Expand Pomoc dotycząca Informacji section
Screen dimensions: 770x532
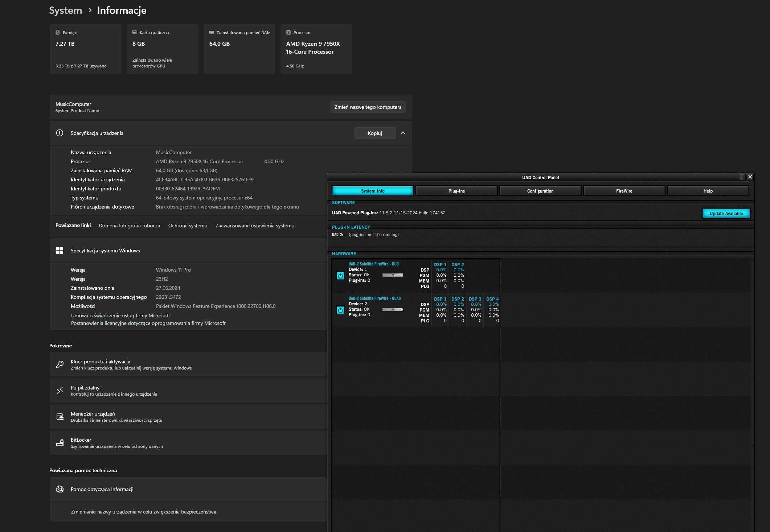point(188,489)
